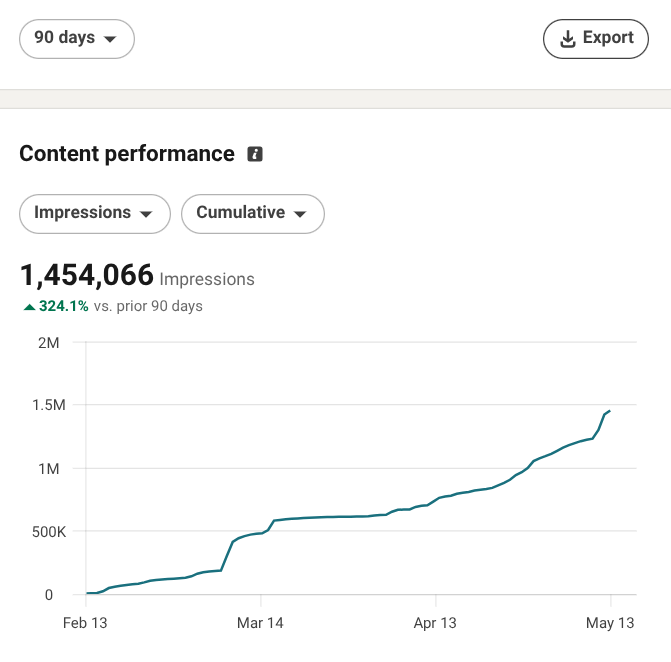The width and height of the screenshot is (671, 662).
Task: Click the May 13 date label on the x-axis
Action: coord(610,623)
